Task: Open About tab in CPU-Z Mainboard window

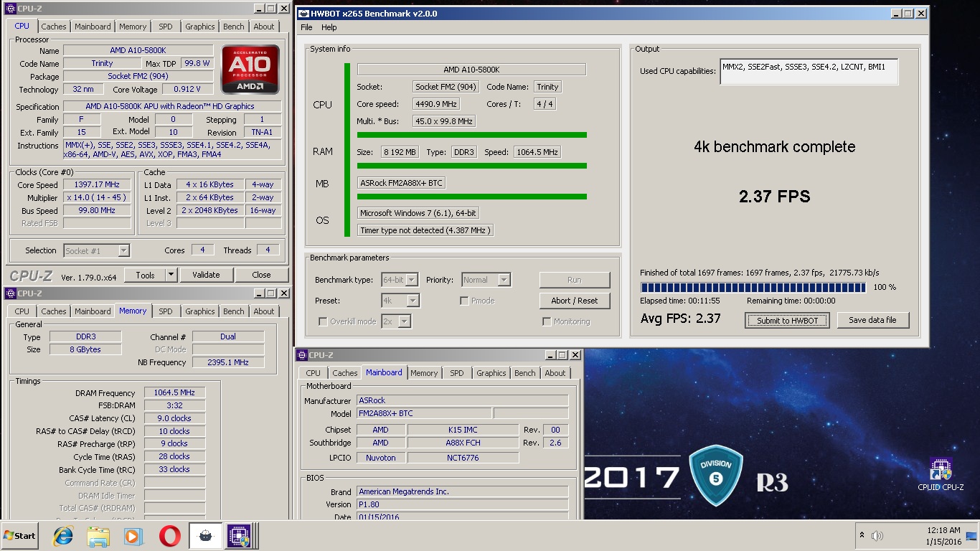Action: click(x=555, y=373)
